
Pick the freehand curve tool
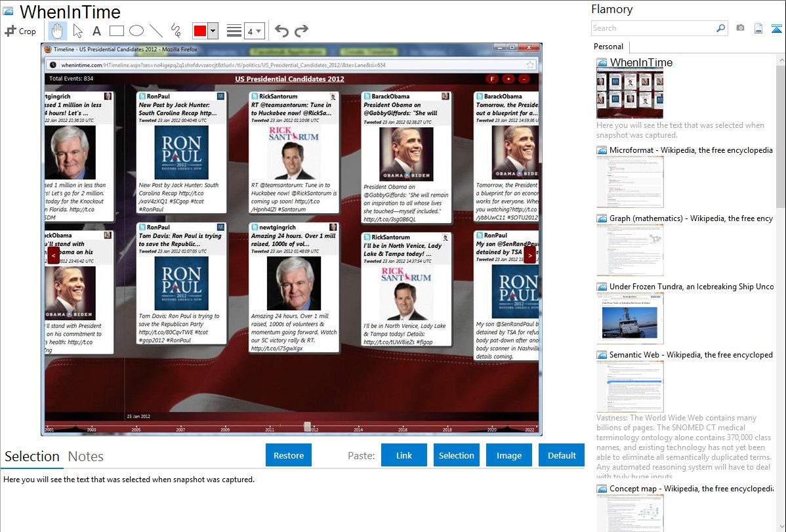(x=176, y=31)
